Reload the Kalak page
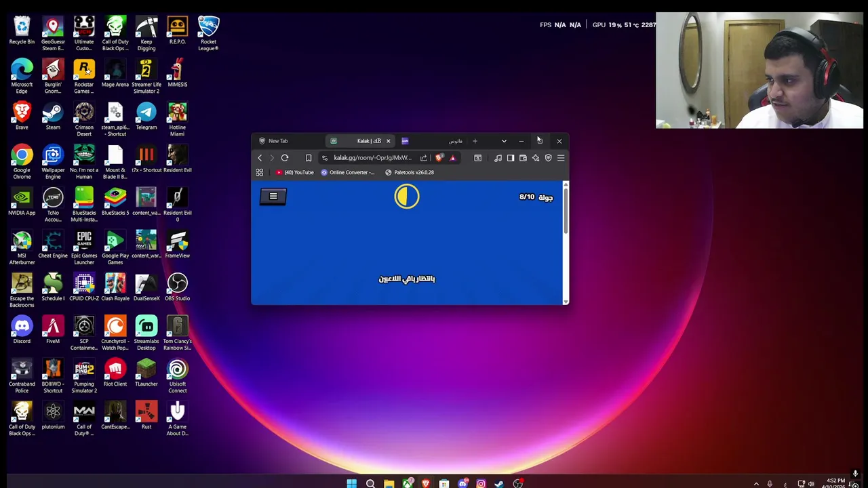The image size is (868, 488). (x=285, y=158)
